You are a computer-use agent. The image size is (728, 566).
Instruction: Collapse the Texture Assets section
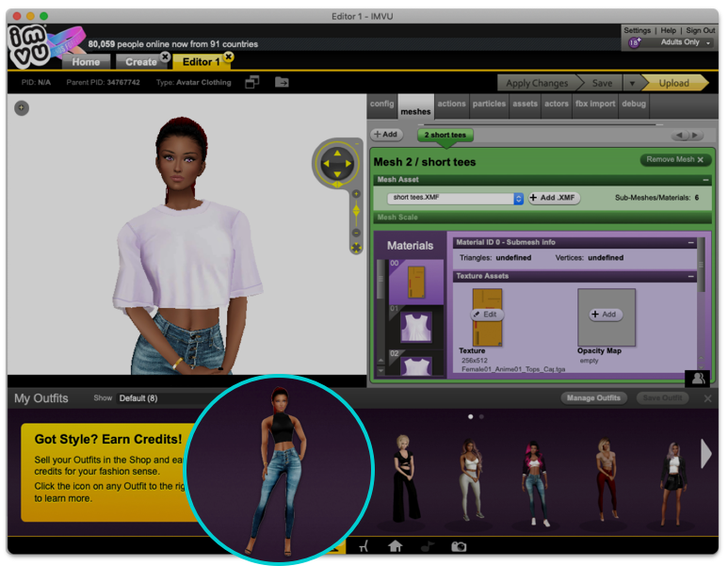[x=691, y=276]
